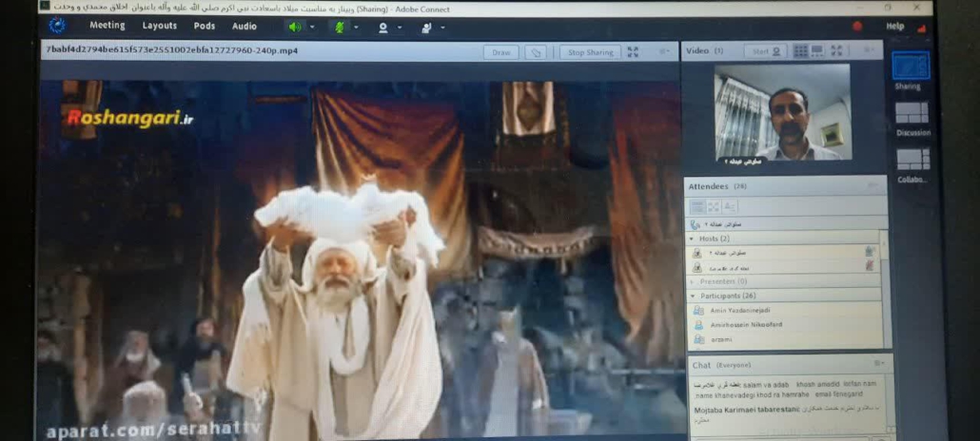980x441 pixels.
Task: Maximize the Adobe Connect window
Action: click(x=888, y=7)
